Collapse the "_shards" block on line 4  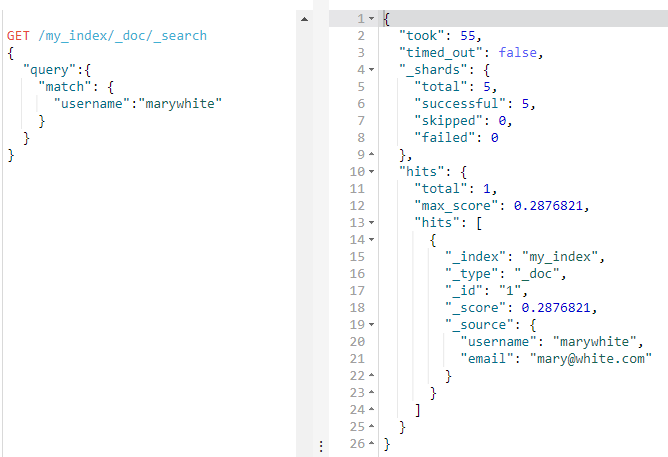pos(371,69)
